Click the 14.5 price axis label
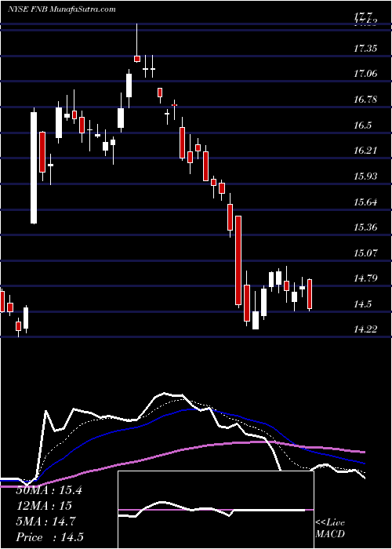This screenshot has width=392, height=549. pos(362,304)
